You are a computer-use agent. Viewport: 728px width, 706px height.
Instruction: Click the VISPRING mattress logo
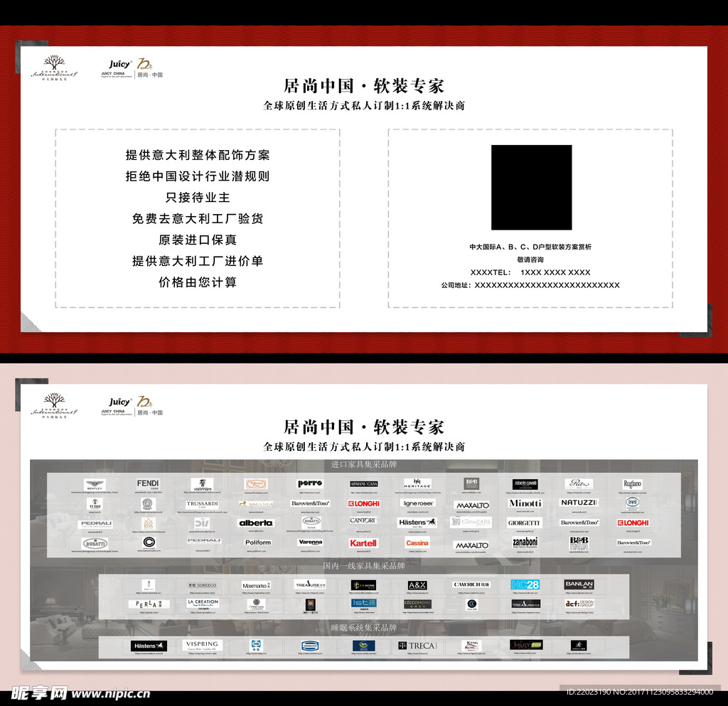tap(202, 645)
